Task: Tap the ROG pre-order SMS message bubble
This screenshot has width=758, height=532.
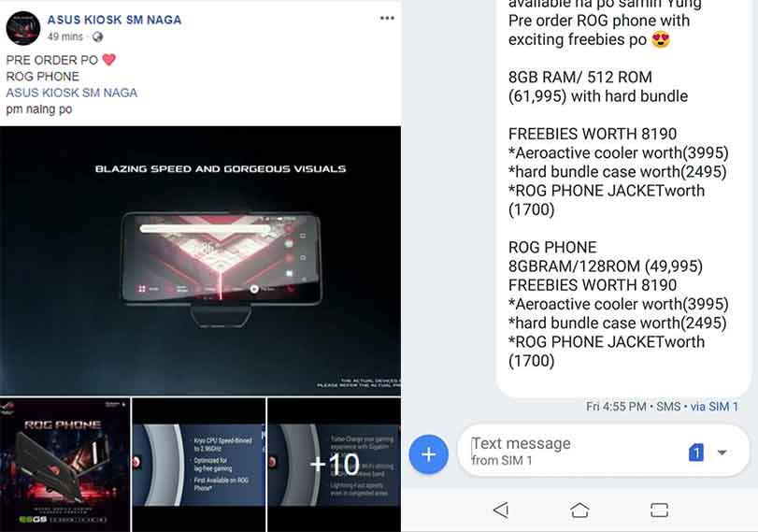Action: coord(622,194)
